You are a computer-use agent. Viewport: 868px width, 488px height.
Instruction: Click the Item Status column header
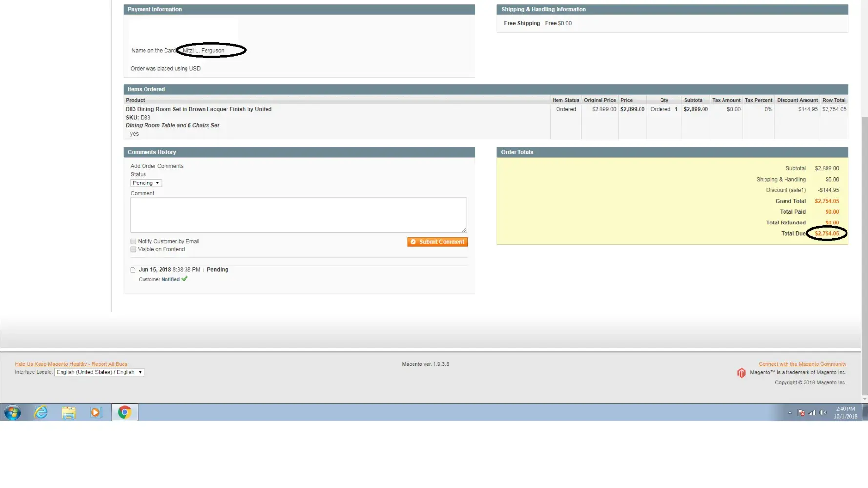click(x=566, y=100)
